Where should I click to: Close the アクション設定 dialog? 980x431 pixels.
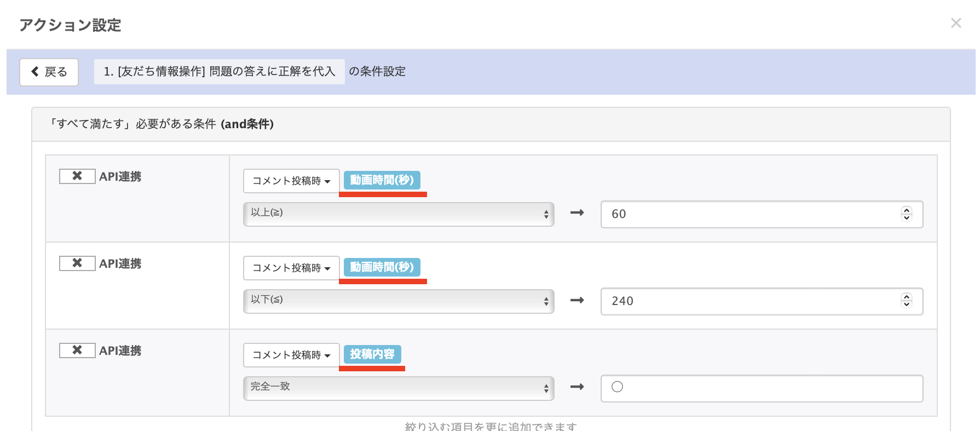tap(956, 23)
